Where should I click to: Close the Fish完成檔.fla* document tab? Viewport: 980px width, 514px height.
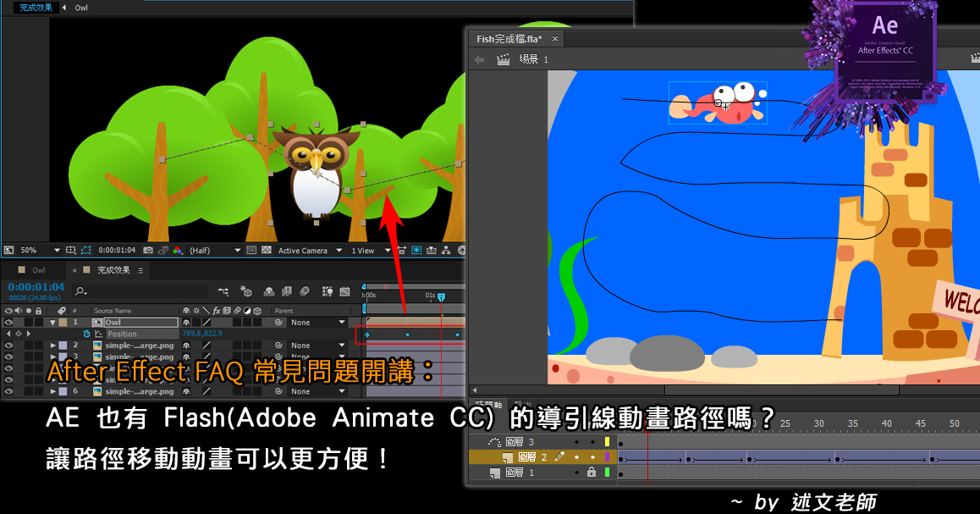click(554, 39)
